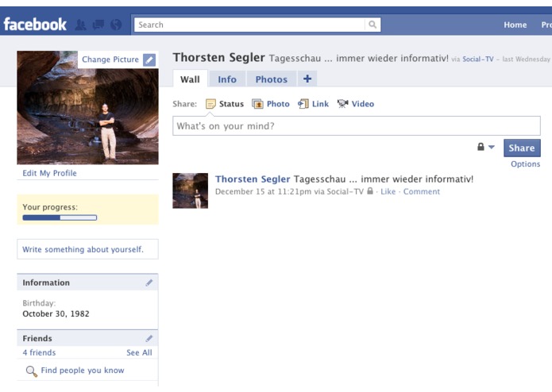Go to Home in top navigation
The height and width of the screenshot is (392, 552).
(515, 25)
